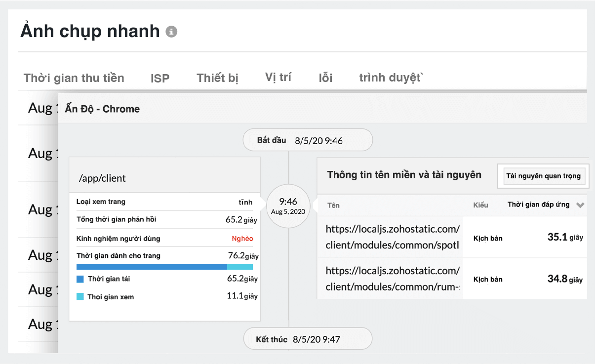Select the Vị trí tab
Image resolution: width=595 pixels, height=364 pixels.
pyautogui.click(x=278, y=77)
